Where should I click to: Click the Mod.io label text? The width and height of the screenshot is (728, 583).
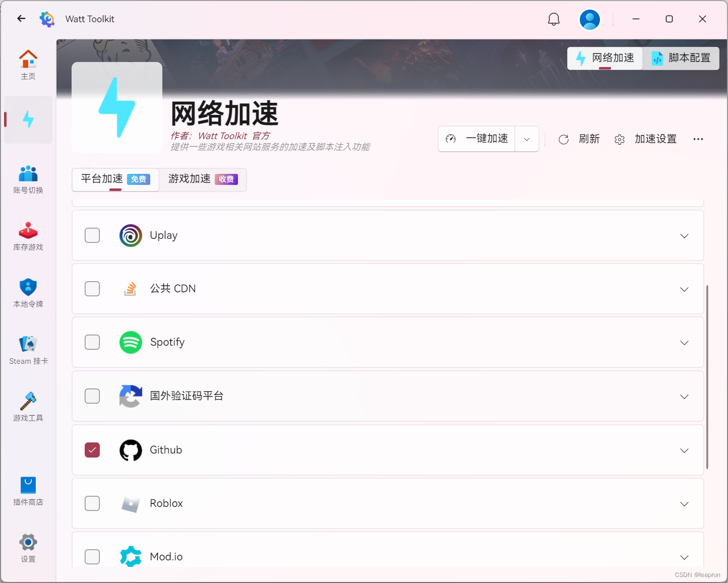pyautogui.click(x=166, y=557)
